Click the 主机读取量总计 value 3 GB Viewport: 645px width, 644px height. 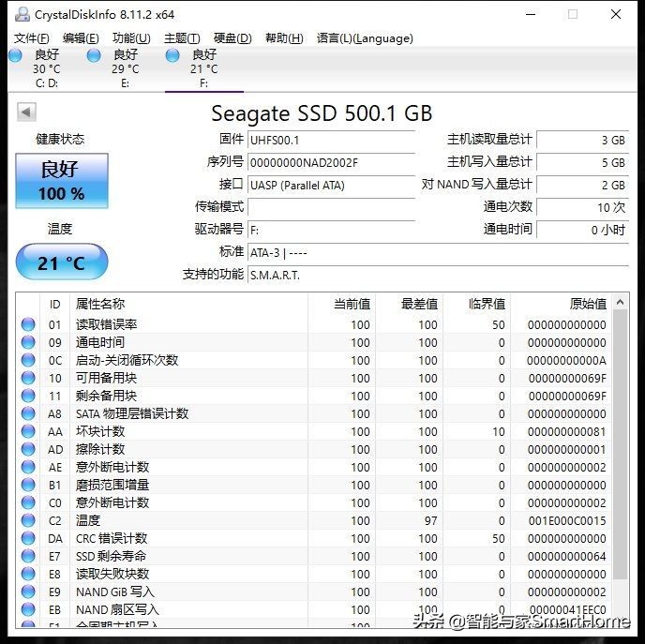[583, 141]
